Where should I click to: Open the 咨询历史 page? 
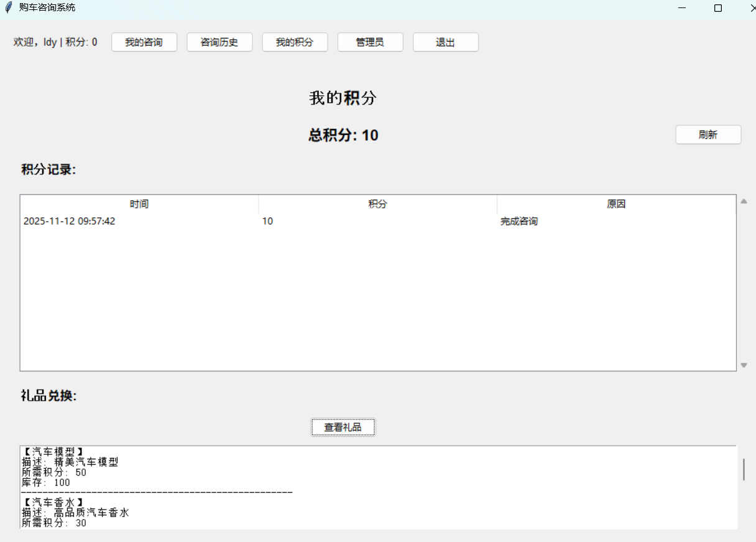click(219, 42)
